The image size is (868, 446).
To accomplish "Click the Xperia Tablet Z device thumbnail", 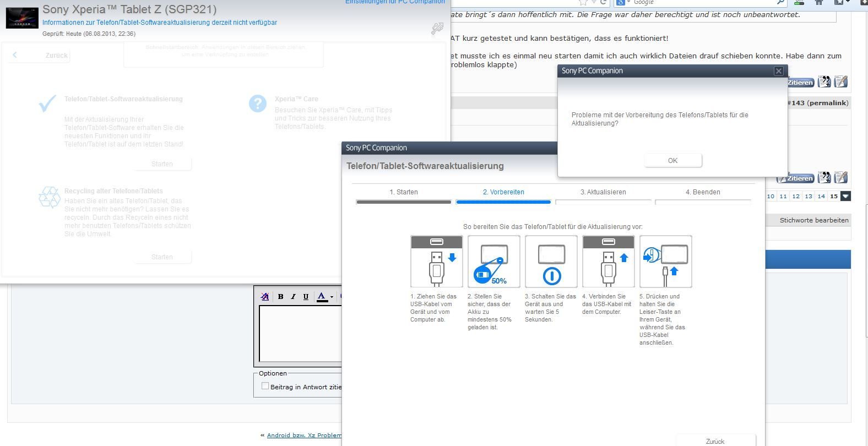I will point(22,18).
